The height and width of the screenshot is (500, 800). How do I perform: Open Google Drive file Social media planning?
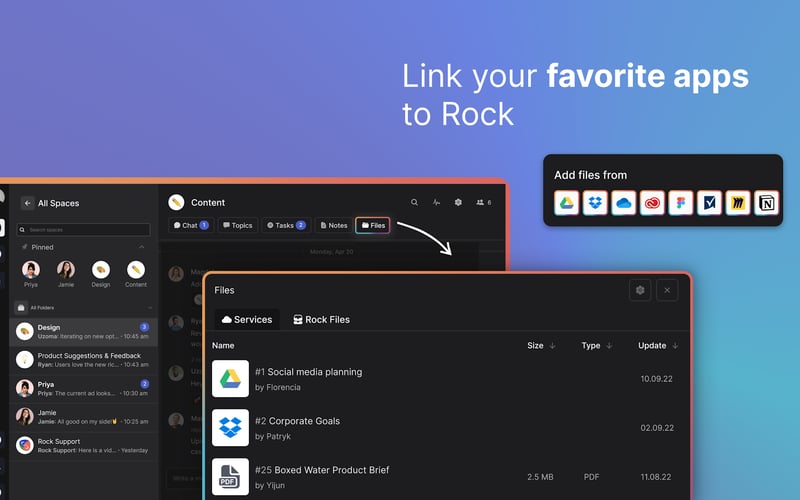[x=230, y=379]
